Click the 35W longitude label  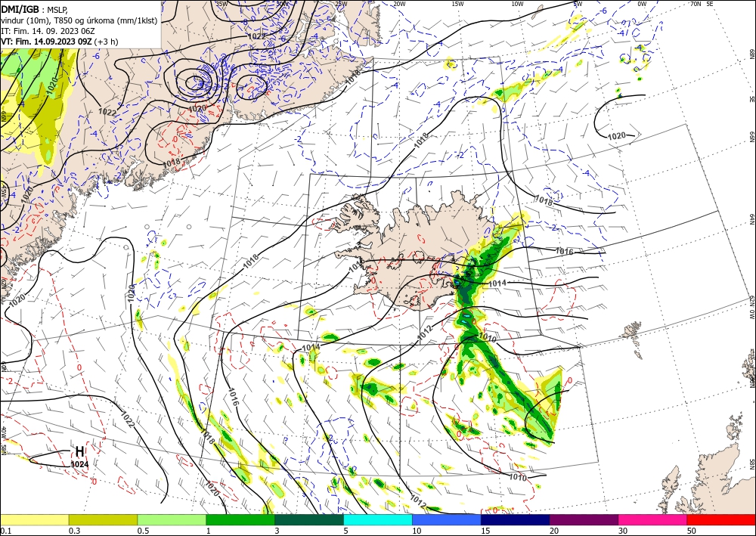(222, 3)
